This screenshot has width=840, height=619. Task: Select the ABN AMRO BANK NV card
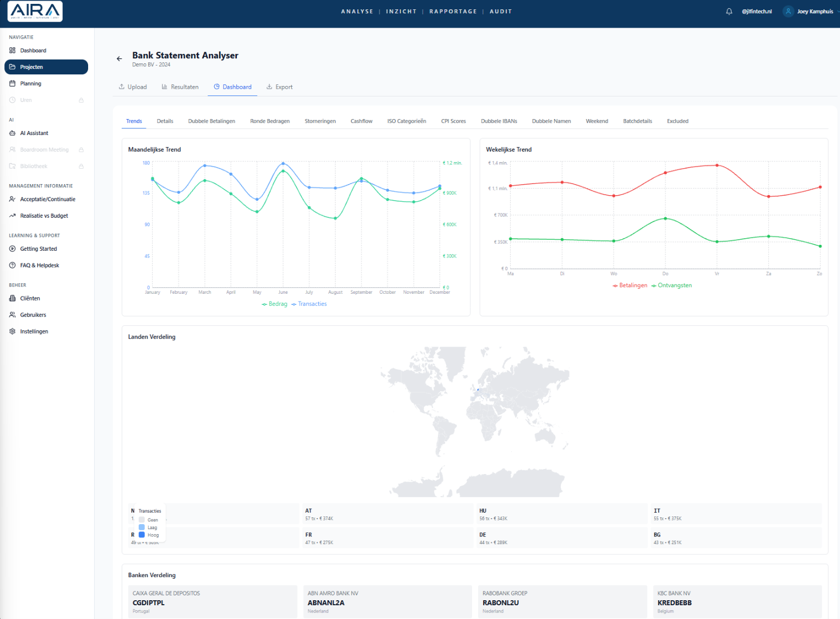tap(387, 602)
